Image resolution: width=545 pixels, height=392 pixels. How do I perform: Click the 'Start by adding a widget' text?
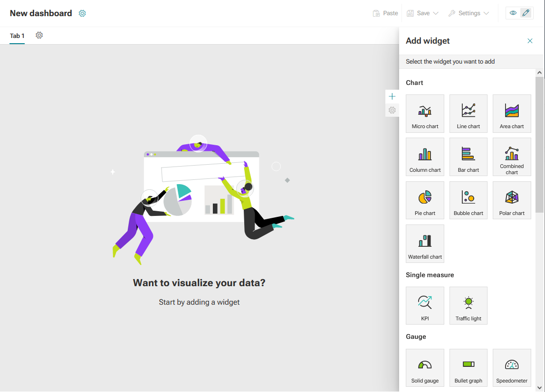click(x=199, y=302)
